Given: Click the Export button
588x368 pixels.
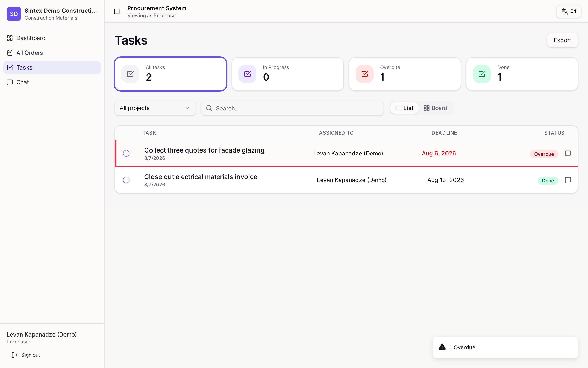Looking at the screenshot, I should click(562, 40).
